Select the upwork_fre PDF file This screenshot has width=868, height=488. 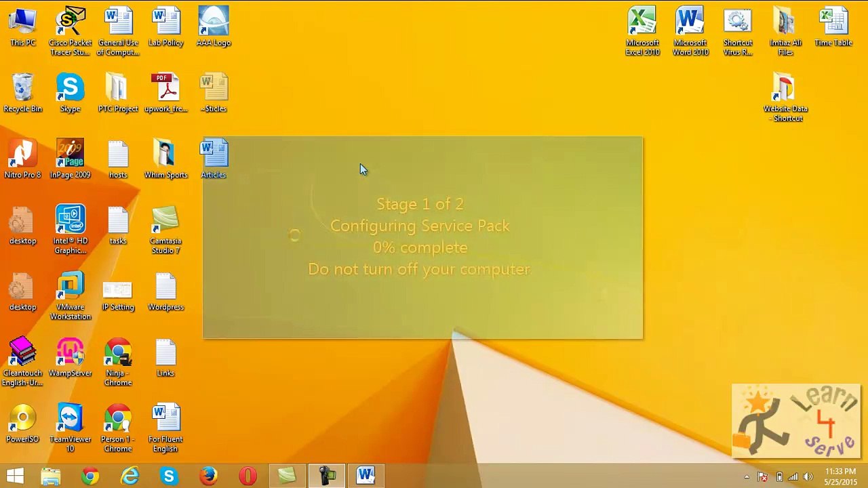(x=165, y=93)
